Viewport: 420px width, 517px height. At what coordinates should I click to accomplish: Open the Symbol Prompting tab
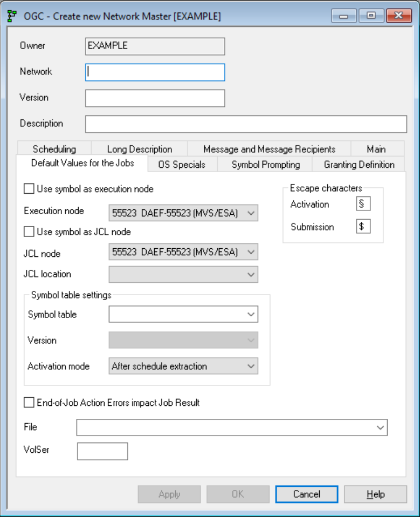265,165
